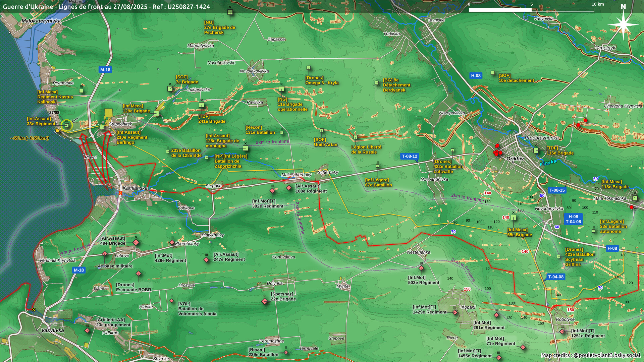Click the Vasylivka town label
Image resolution: width=644 pixels, height=362 pixels.
pos(52,330)
